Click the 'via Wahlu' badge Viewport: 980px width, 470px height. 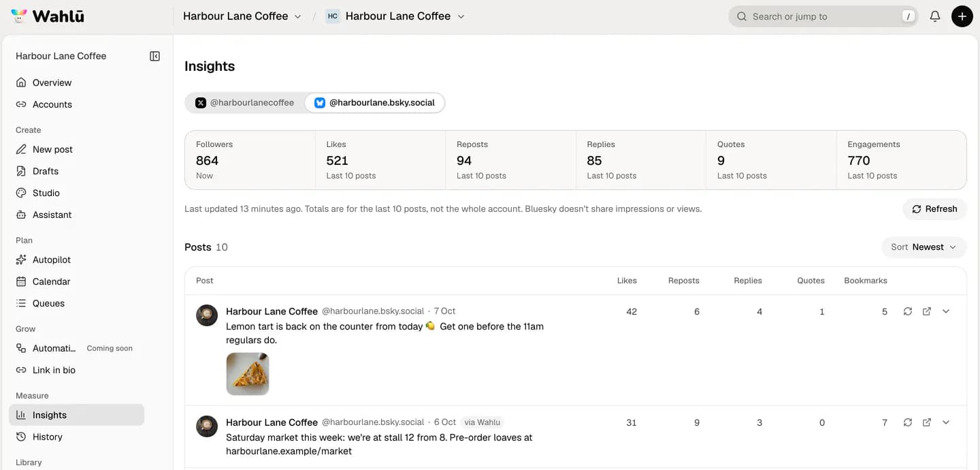click(x=483, y=422)
